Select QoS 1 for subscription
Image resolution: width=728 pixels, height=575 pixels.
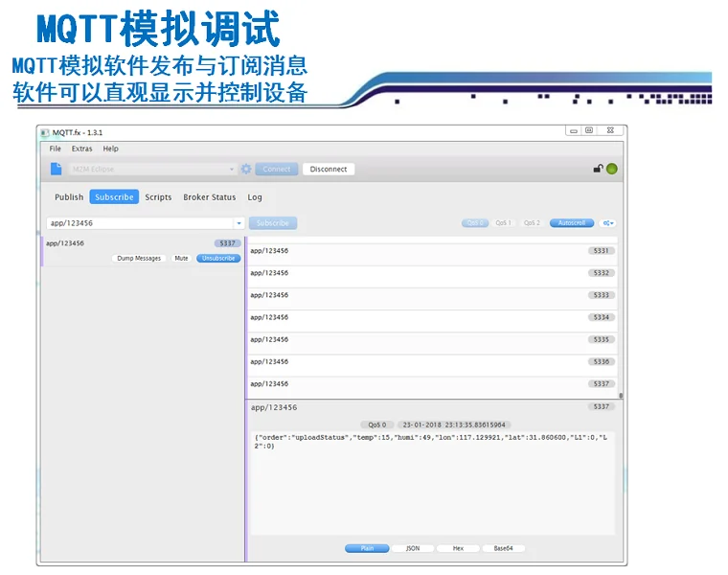[503, 223]
